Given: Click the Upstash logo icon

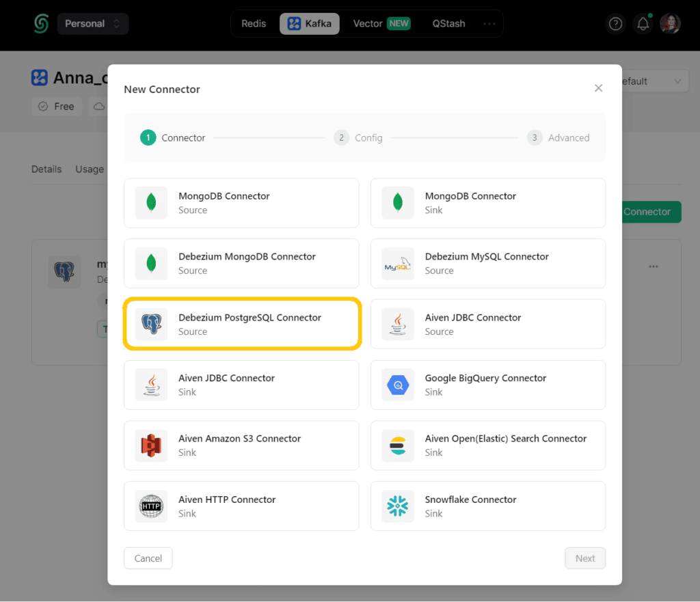Looking at the screenshot, I should (x=41, y=24).
